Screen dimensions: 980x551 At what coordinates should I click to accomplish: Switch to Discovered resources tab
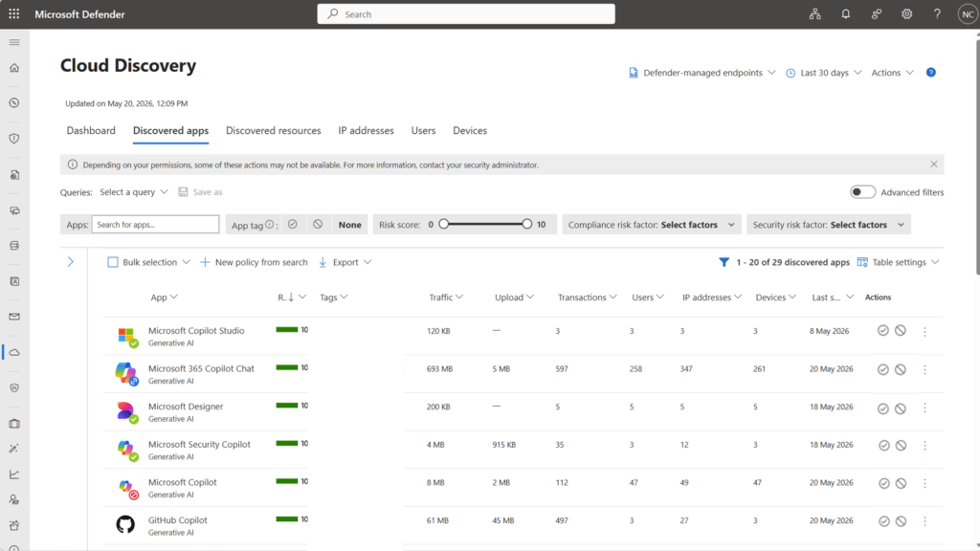273,130
